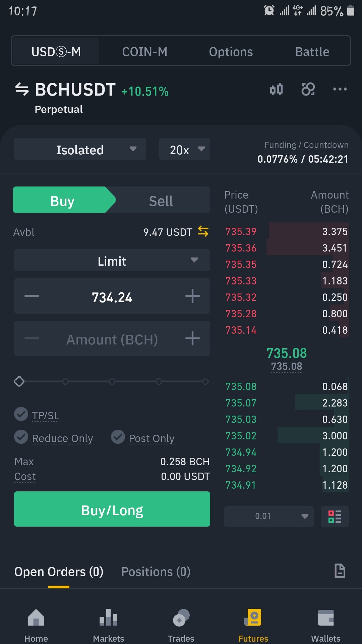Expand the Limit order type dropdown
This screenshot has width=362, height=644.
(112, 260)
